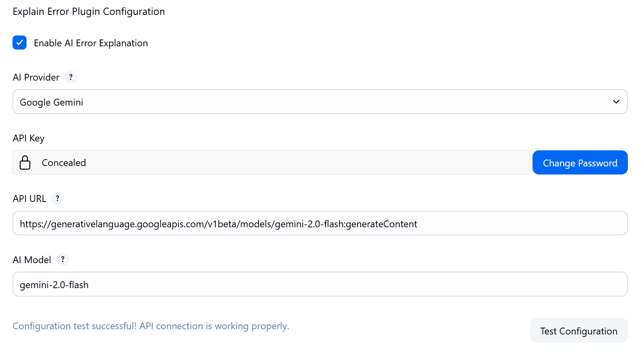Click the Concealed API Key field
The width and height of the screenshot is (644, 353).
coord(282,162)
